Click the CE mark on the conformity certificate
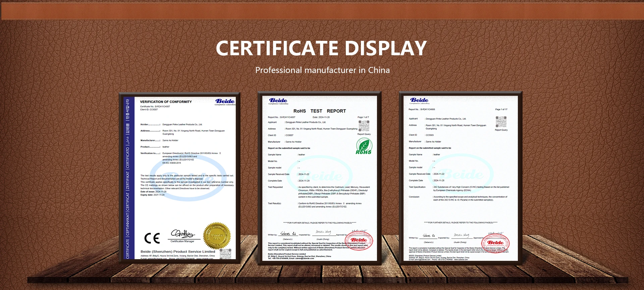The width and height of the screenshot is (644, 290). click(152, 238)
